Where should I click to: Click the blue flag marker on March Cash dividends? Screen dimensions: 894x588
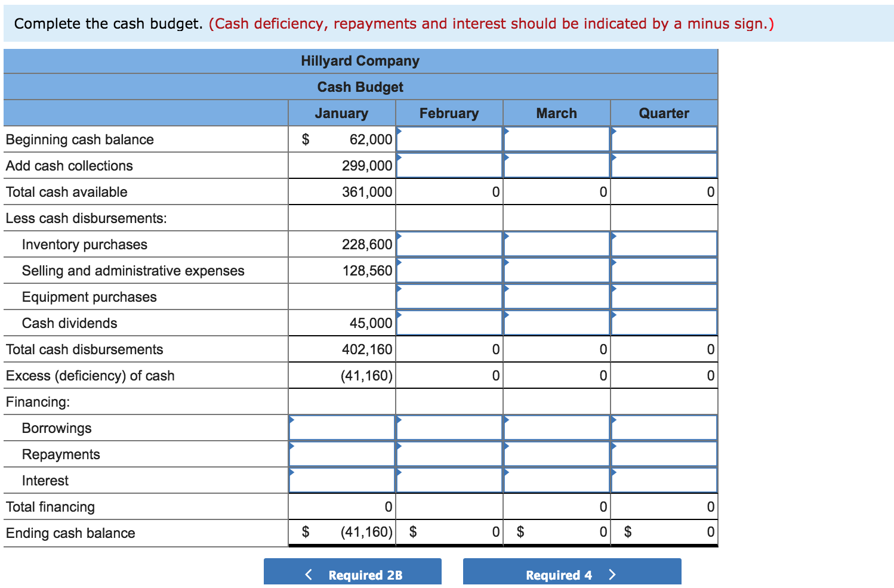coord(506,313)
